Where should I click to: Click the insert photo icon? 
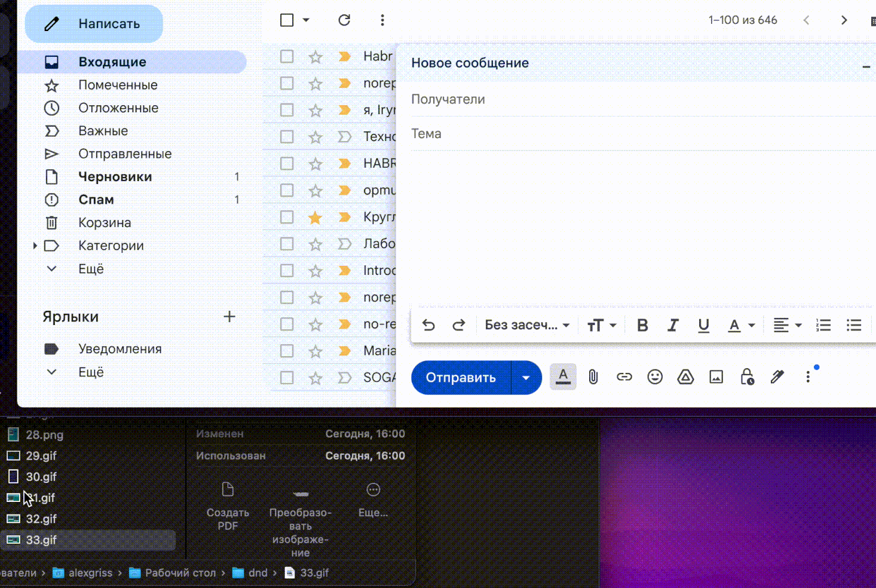(716, 377)
